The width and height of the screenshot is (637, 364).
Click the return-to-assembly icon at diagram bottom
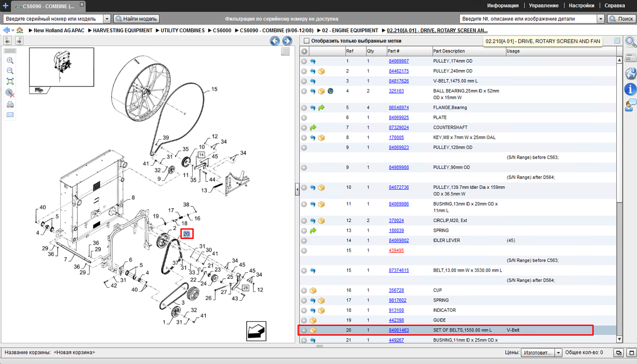[x=256, y=331]
